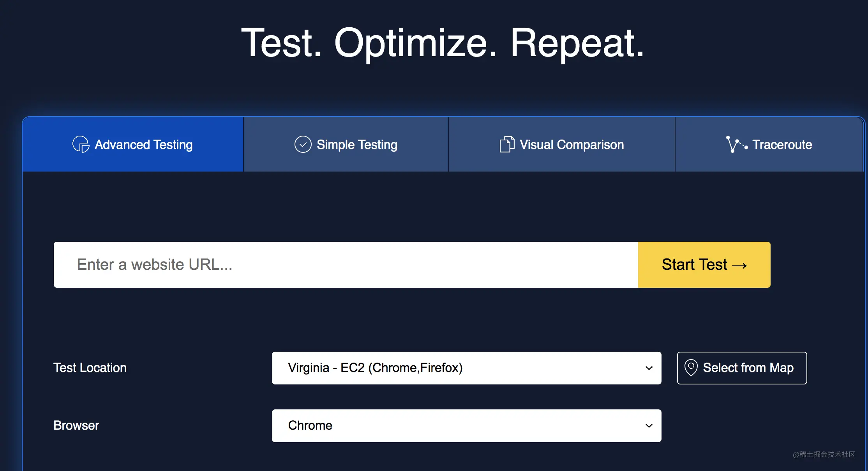
Task: Focus the website URL input field
Action: coord(346,265)
